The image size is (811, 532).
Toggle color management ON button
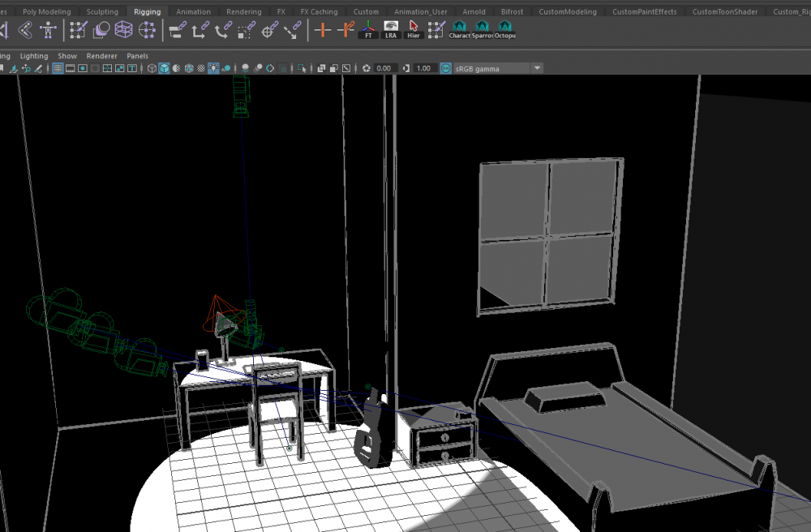click(x=445, y=68)
